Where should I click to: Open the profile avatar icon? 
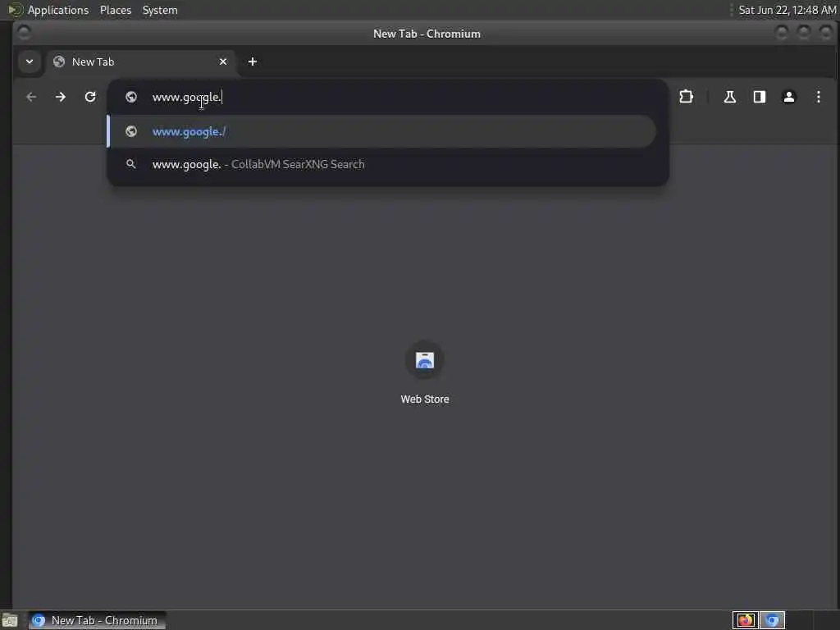(788, 97)
